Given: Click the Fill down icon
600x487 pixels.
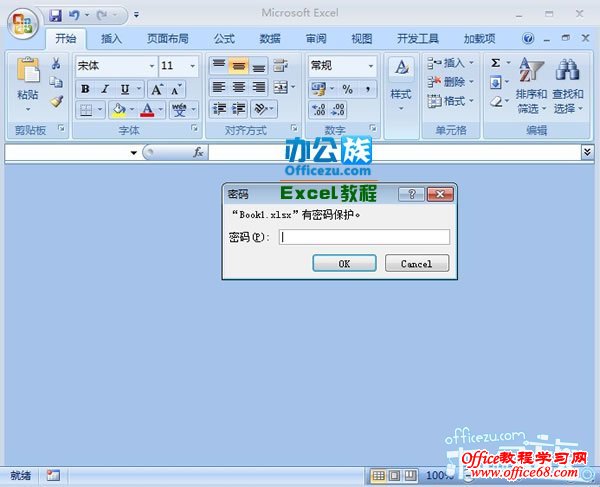Looking at the screenshot, I should coord(496,82).
